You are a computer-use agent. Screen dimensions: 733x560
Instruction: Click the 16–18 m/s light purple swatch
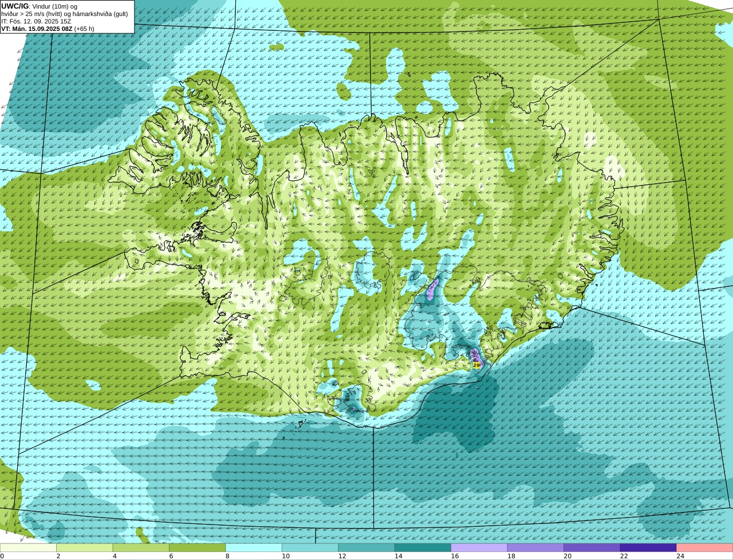[479, 547]
